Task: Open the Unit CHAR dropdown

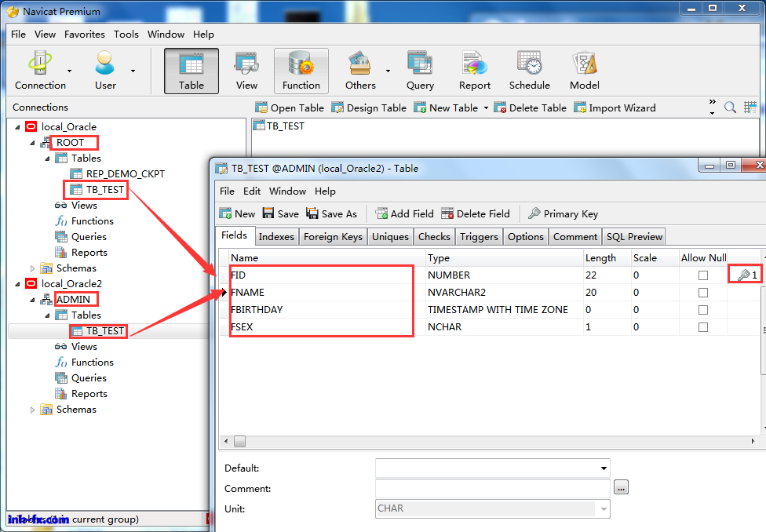Action: pyautogui.click(x=604, y=509)
